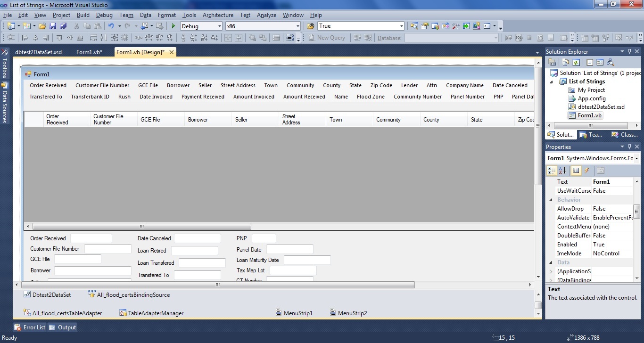The width and height of the screenshot is (644, 343).
Task: Open the Architecture menu
Action: tap(218, 15)
